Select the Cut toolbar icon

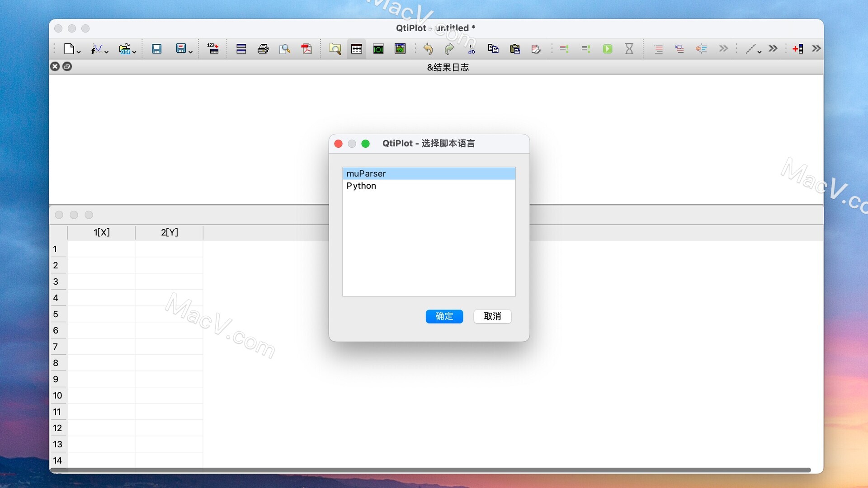[471, 49]
